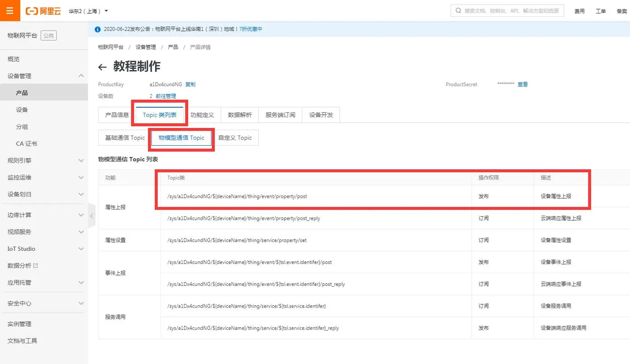The image size is (630, 364).
Task: Copy the ProductKey via 复制
Action: pyautogui.click(x=190, y=84)
